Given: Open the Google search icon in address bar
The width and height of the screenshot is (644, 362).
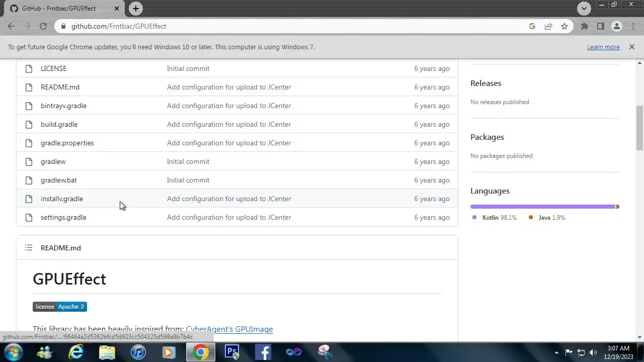Looking at the screenshot, I should tap(532, 26).
